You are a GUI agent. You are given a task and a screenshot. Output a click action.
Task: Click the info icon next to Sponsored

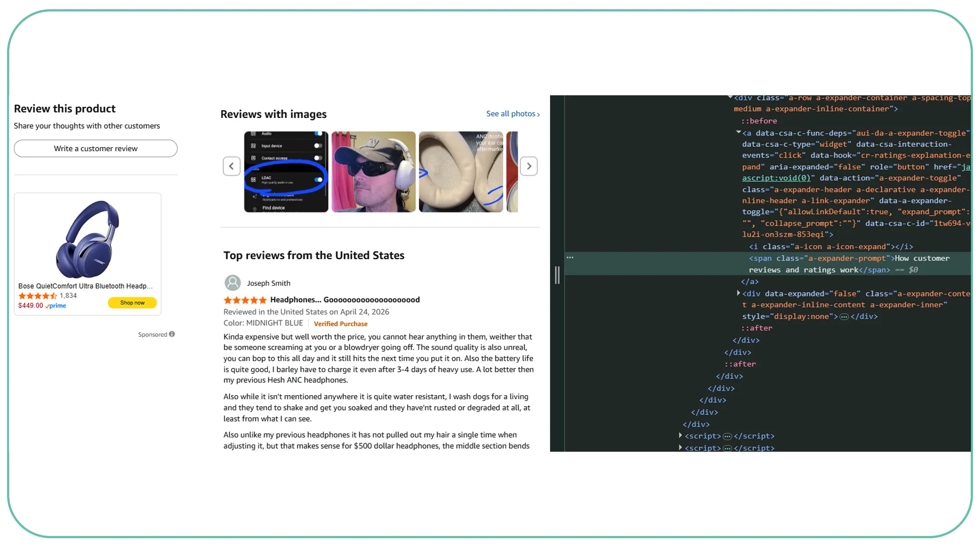(x=172, y=334)
